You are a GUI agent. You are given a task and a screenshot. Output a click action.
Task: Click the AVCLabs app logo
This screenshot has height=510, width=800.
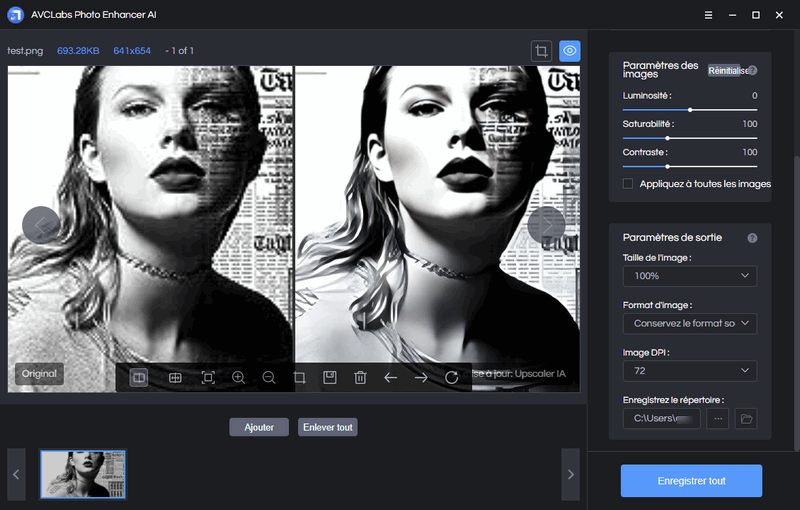(15, 15)
